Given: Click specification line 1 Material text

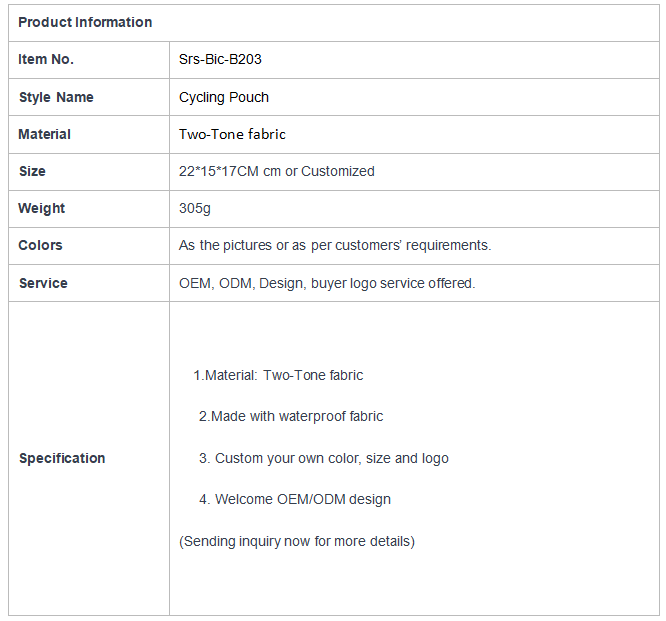Looking at the screenshot, I should [278, 375].
